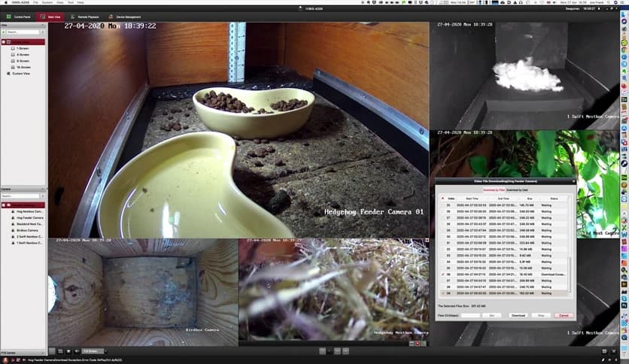Click the Download Exception status text

click(x=553, y=275)
